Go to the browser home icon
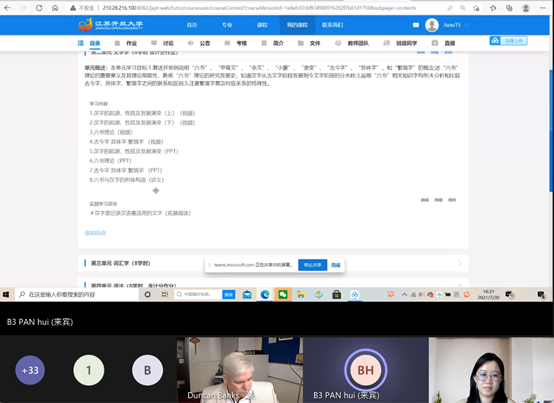 tap(55, 8)
